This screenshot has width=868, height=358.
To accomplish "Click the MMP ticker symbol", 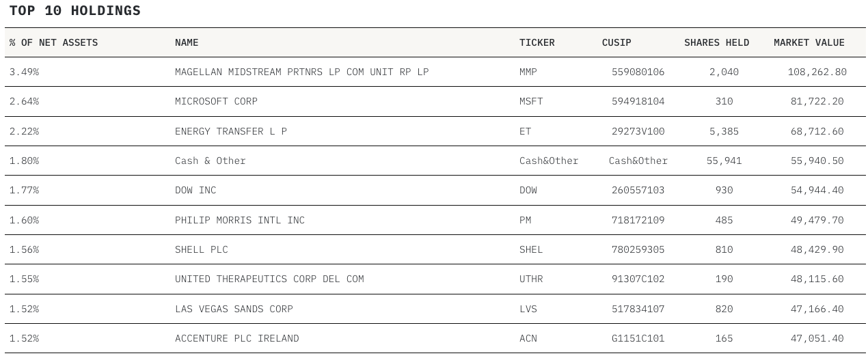I will pos(528,72).
